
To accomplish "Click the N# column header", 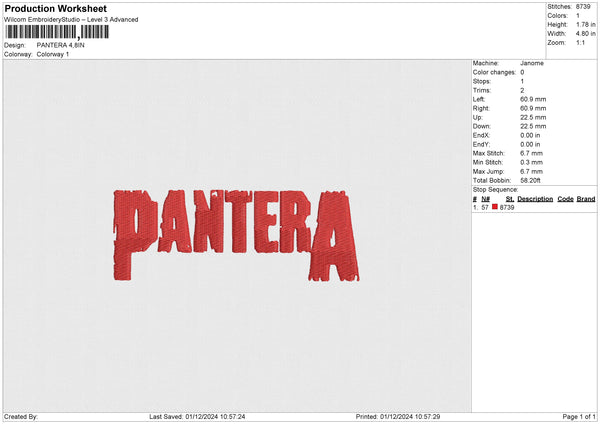I will click(486, 199).
